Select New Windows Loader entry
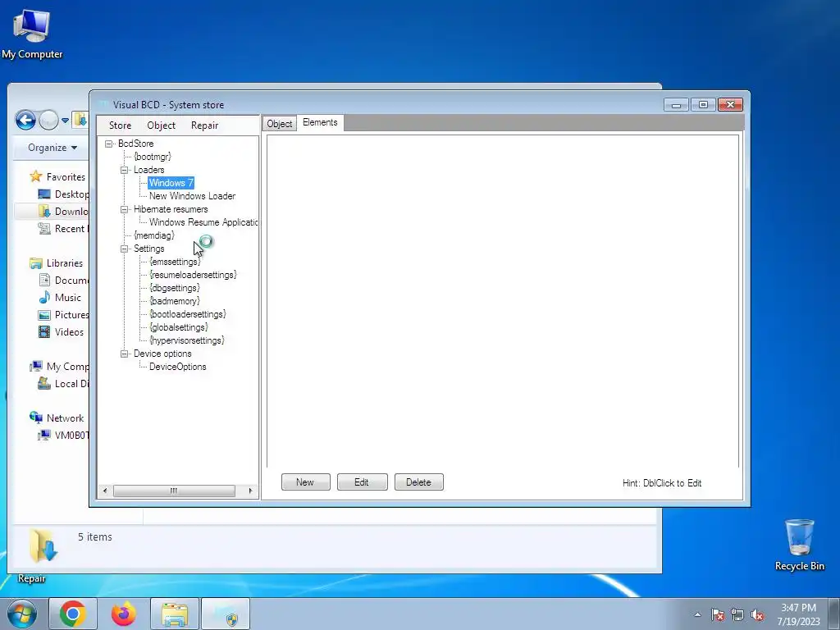The image size is (840, 630). click(192, 196)
